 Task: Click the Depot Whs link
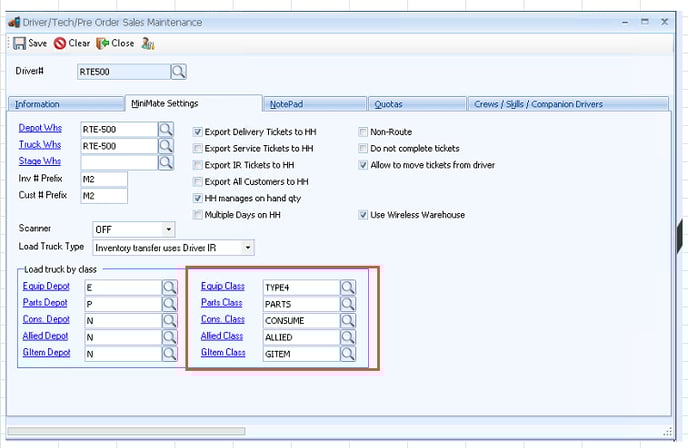tap(40, 128)
